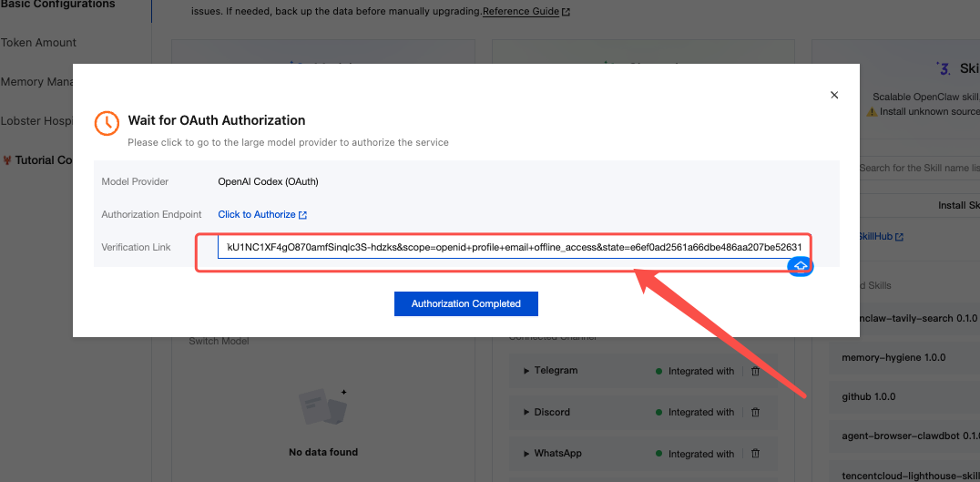Click the external link icon beside Click to Authorize
The width and height of the screenshot is (980, 482).
pos(303,215)
